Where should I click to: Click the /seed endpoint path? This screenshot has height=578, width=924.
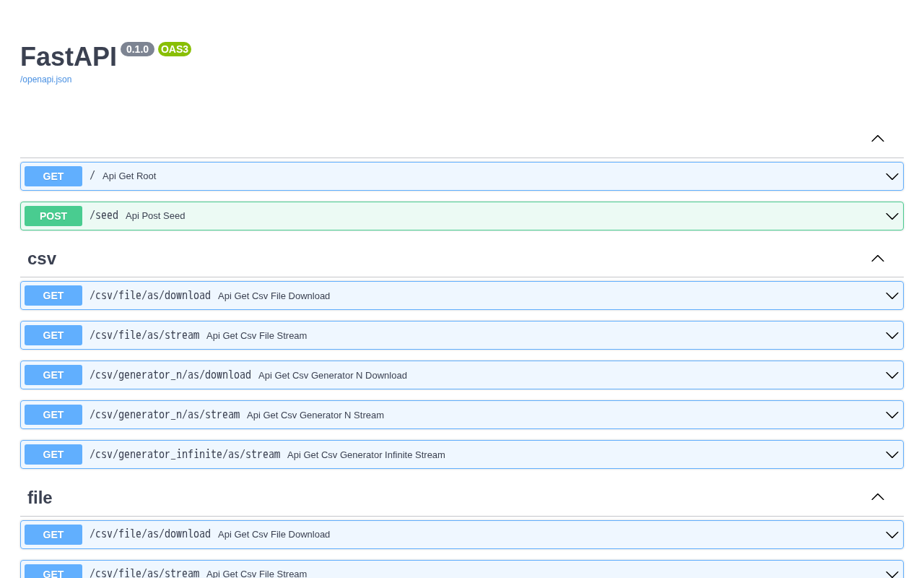(104, 215)
